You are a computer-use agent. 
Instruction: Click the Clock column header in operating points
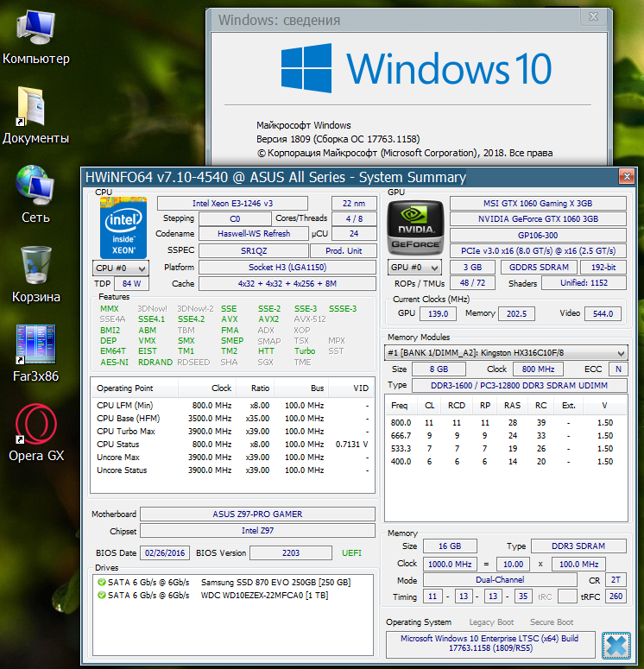pos(206,388)
